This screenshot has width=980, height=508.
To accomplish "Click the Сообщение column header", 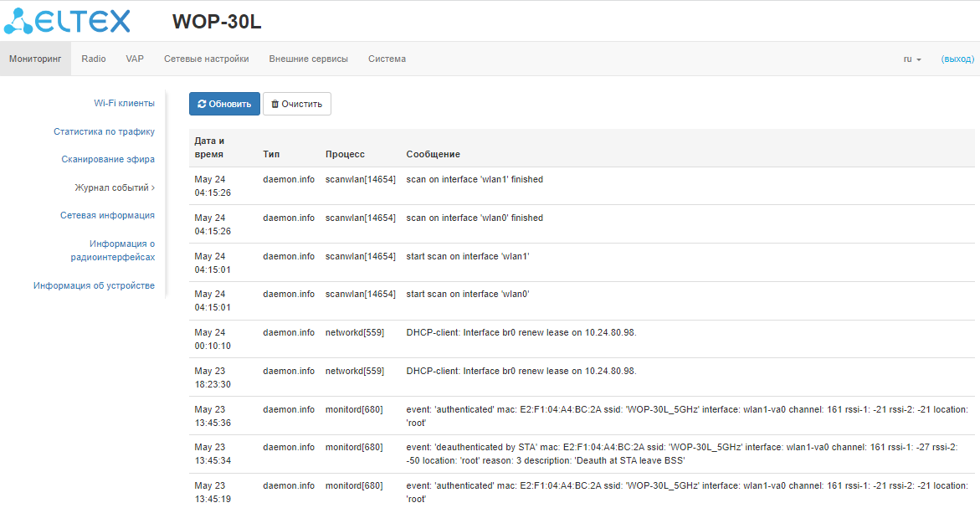I will pos(433,154).
